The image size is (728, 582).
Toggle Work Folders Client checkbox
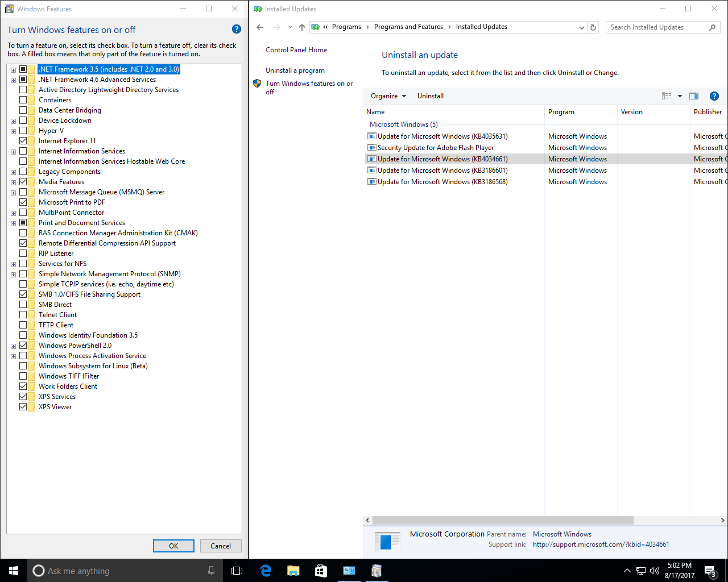pos(23,386)
